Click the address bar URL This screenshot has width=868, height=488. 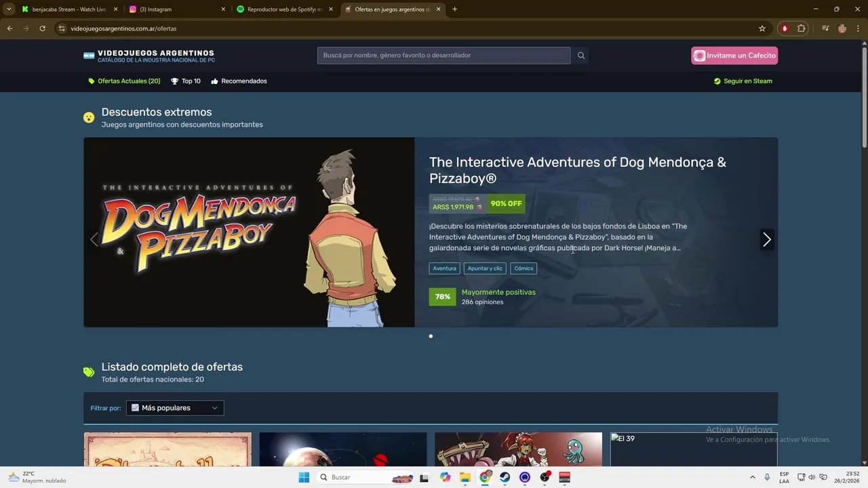click(123, 28)
